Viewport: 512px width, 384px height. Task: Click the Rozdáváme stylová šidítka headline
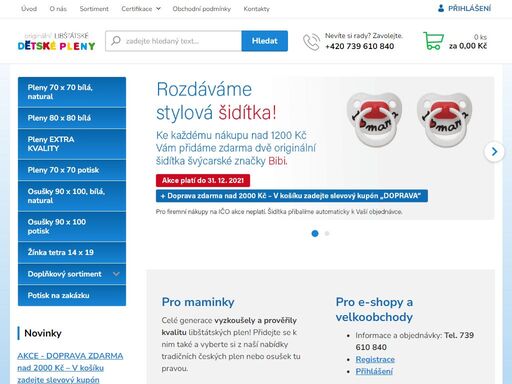[216, 101]
